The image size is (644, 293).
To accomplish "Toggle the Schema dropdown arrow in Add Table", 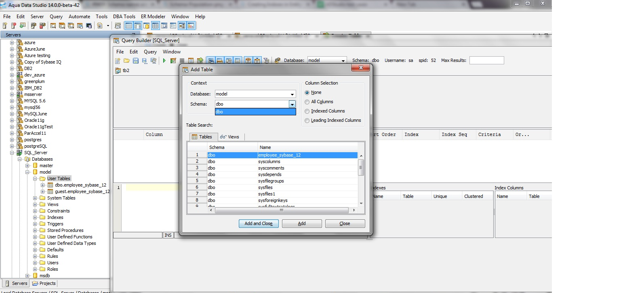I will [x=292, y=104].
